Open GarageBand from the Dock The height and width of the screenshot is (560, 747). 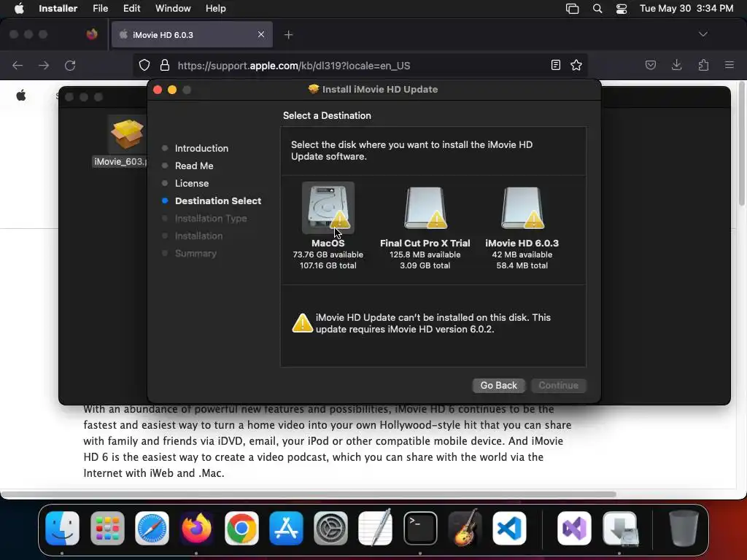pyautogui.click(x=465, y=528)
